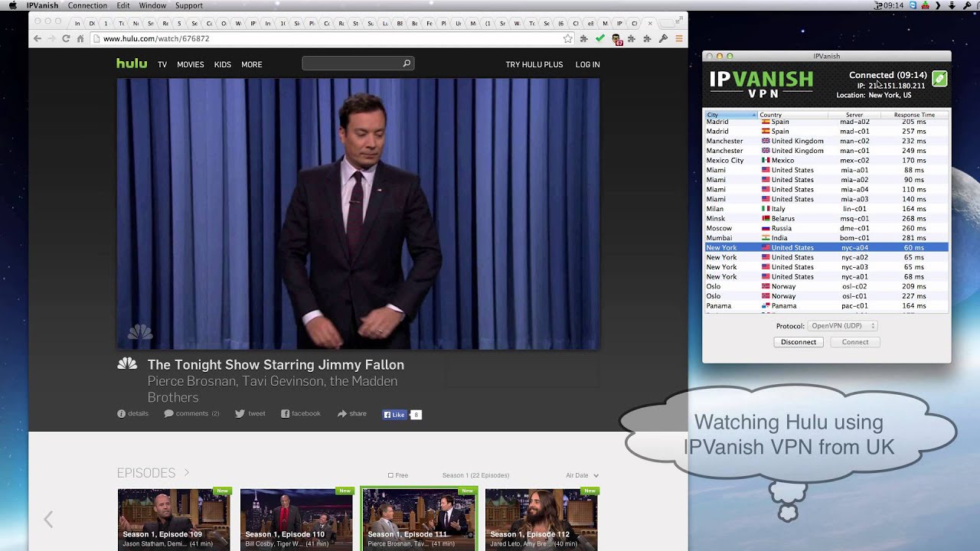This screenshot has width=980, height=551.
Task: Open Hulu MOVIES section
Action: 191,64
